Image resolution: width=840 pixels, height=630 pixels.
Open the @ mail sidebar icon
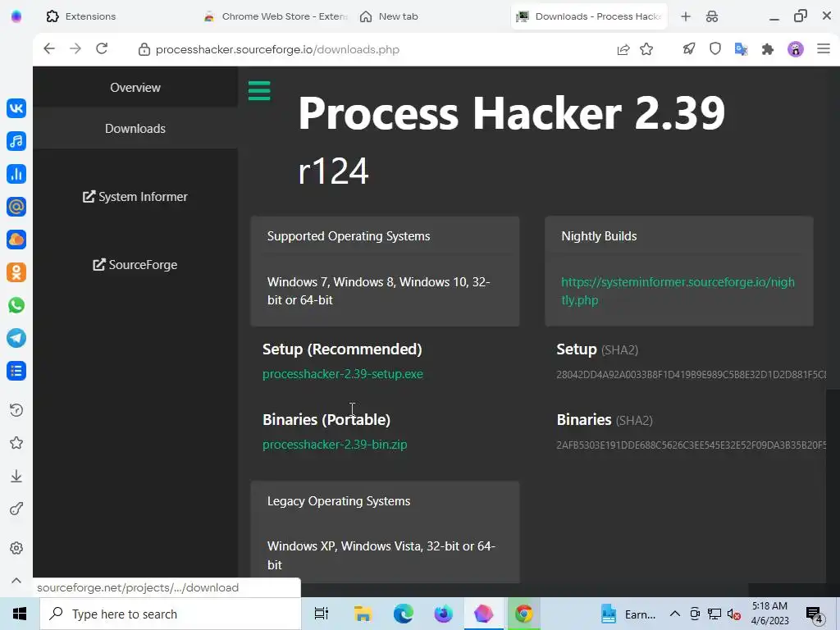pyautogui.click(x=16, y=207)
